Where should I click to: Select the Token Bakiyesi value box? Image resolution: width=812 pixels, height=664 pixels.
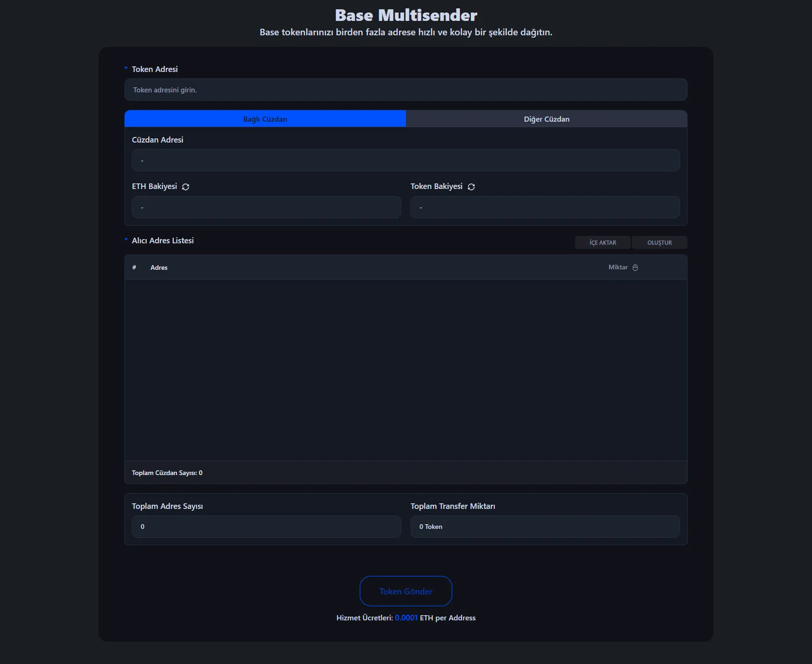coord(545,207)
